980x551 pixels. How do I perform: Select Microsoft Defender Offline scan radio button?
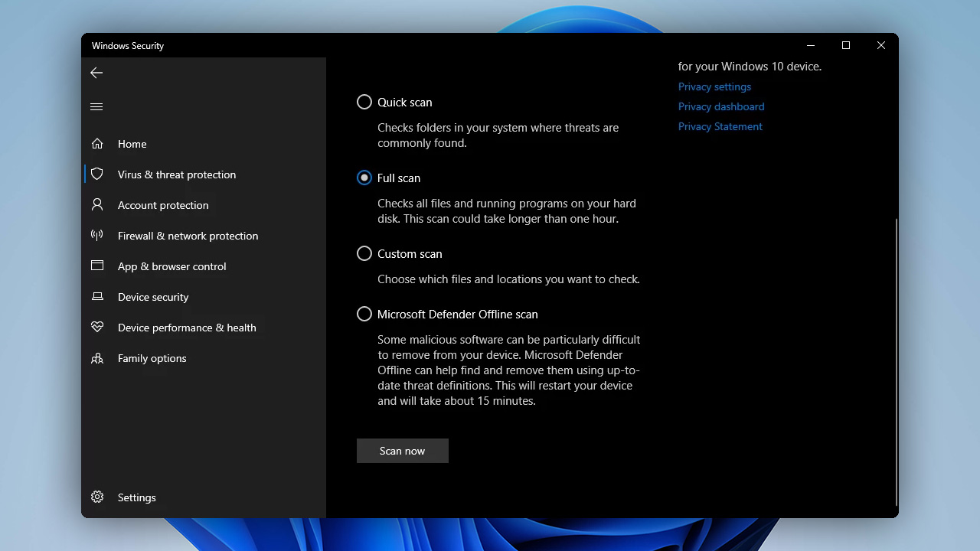point(364,314)
